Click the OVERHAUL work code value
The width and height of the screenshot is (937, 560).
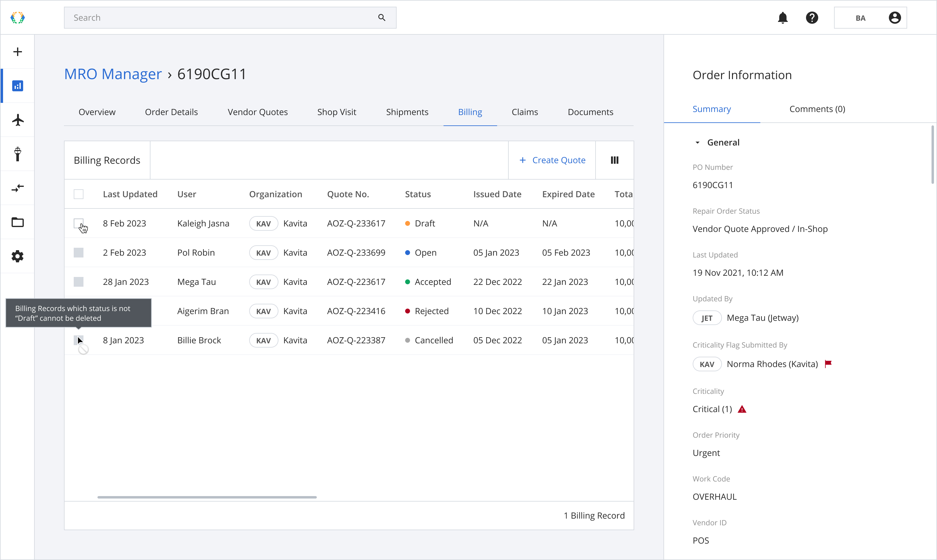715,497
